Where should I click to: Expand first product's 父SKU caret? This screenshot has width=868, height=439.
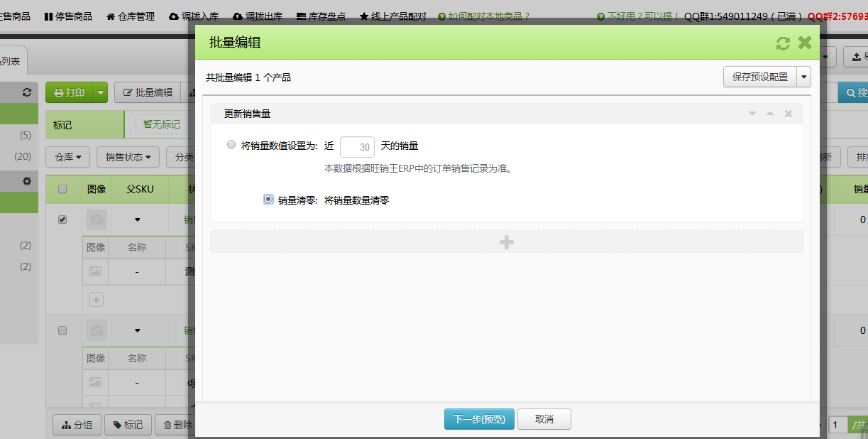coord(137,220)
